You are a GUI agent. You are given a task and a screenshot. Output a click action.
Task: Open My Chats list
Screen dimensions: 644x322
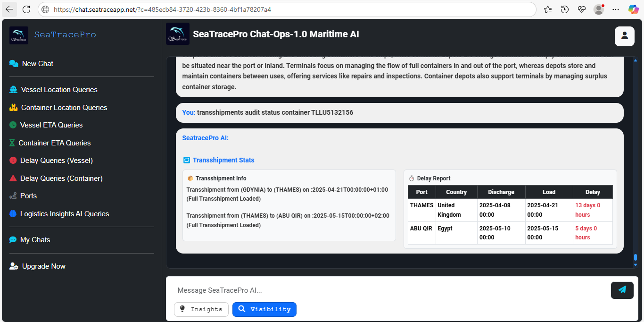35,240
